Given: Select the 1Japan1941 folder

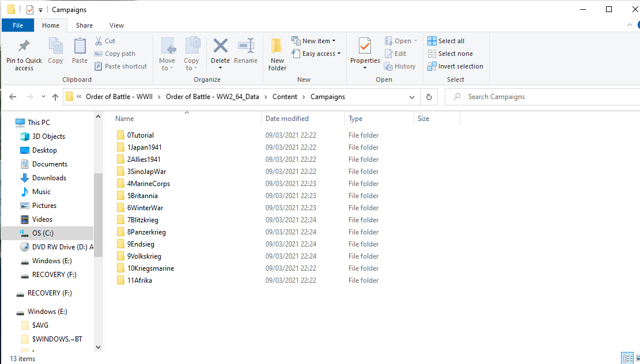Looking at the screenshot, I should (x=139, y=147).
